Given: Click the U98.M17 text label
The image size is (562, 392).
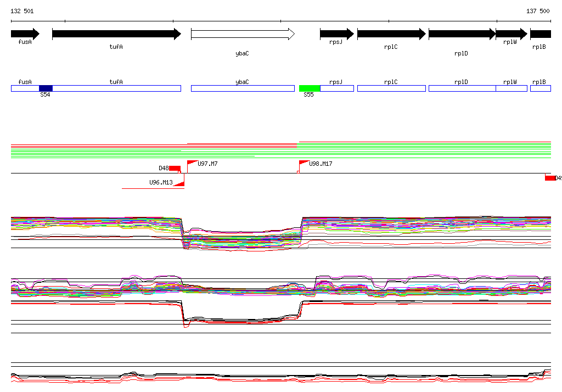Looking at the screenshot, I should click(x=321, y=164).
